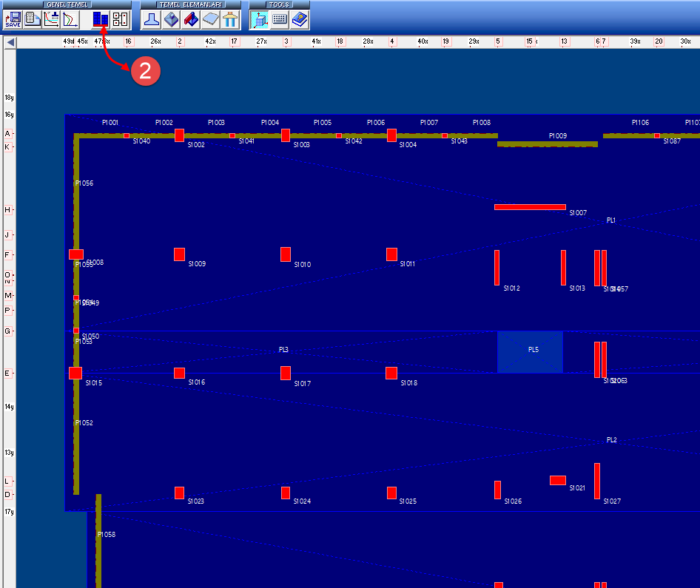The height and width of the screenshot is (588, 700).
Task: Select the PL5 slab panel
Action: pyautogui.click(x=531, y=352)
